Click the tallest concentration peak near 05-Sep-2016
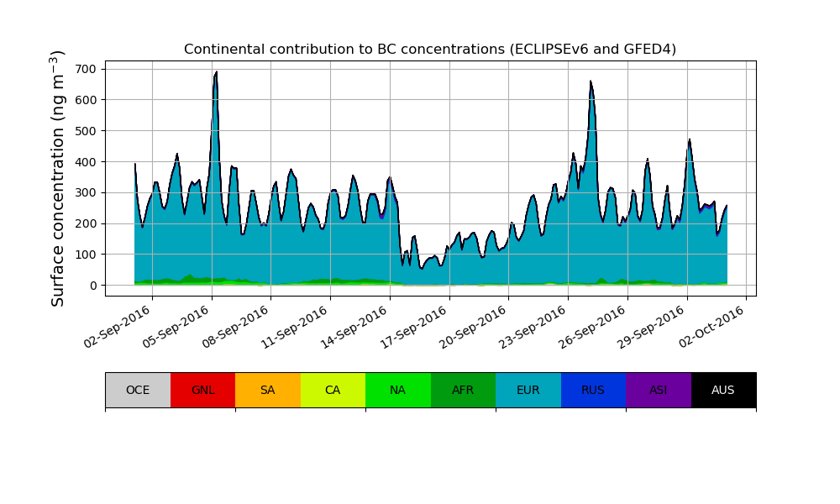The height and width of the screenshot is (504, 840). (x=215, y=73)
